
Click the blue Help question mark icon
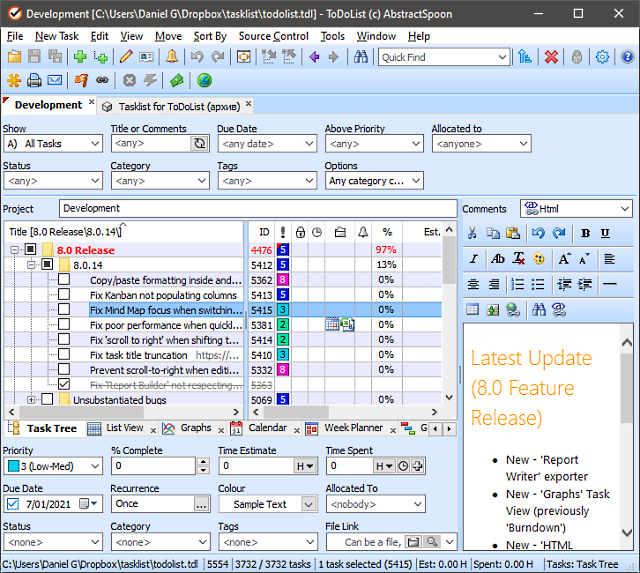[627, 56]
